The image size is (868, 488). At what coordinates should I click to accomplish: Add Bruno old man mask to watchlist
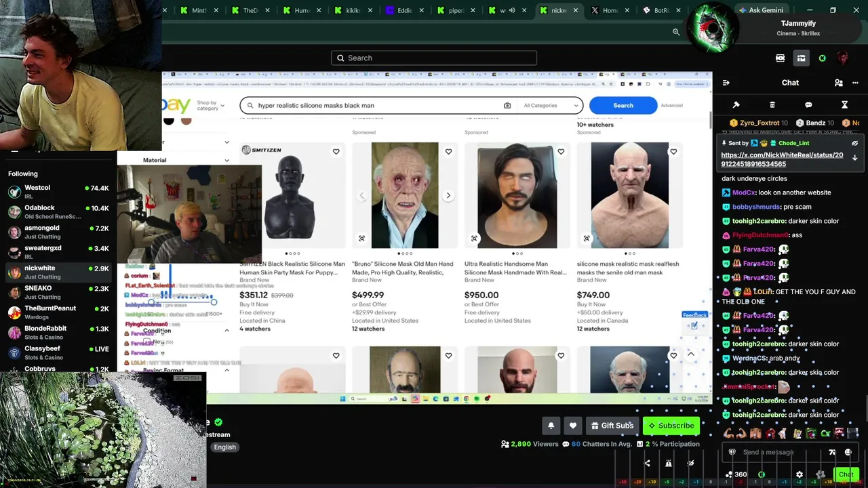coord(448,152)
